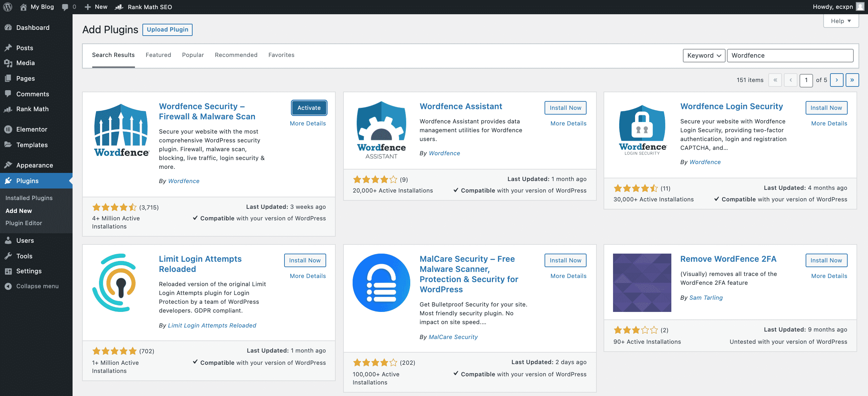
Task: Click the plus New icon
Action: [87, 7]
